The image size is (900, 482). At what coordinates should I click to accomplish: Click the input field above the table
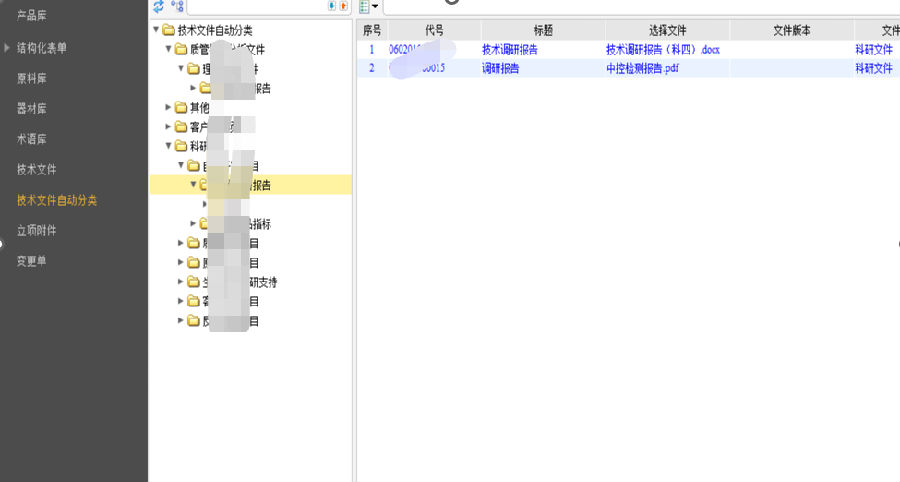641,6
